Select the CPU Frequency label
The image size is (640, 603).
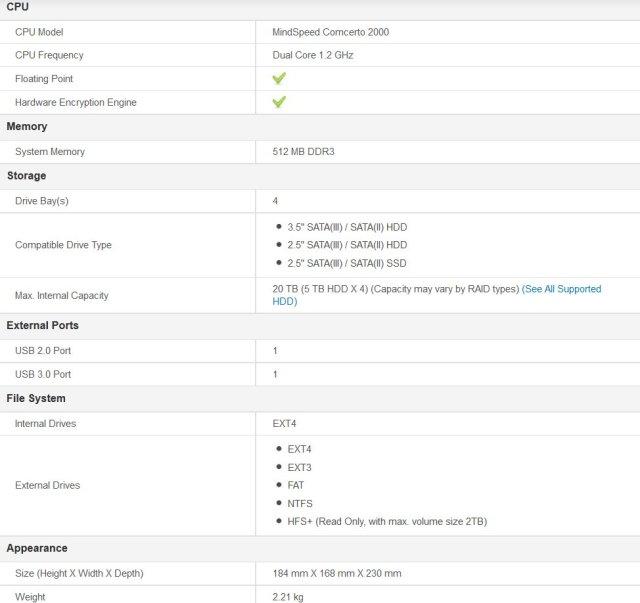(49, 55)
